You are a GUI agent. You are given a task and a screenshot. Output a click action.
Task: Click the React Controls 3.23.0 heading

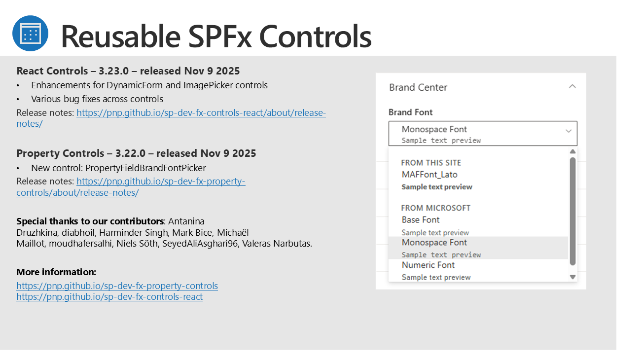coord(128,71)
